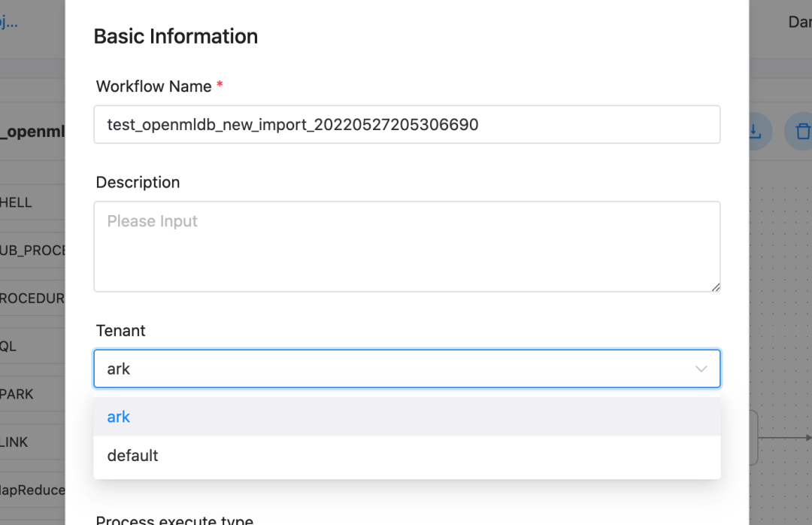Open the Tenant select box
Screen dimensions: 812x525
click(x=407, y=369)
